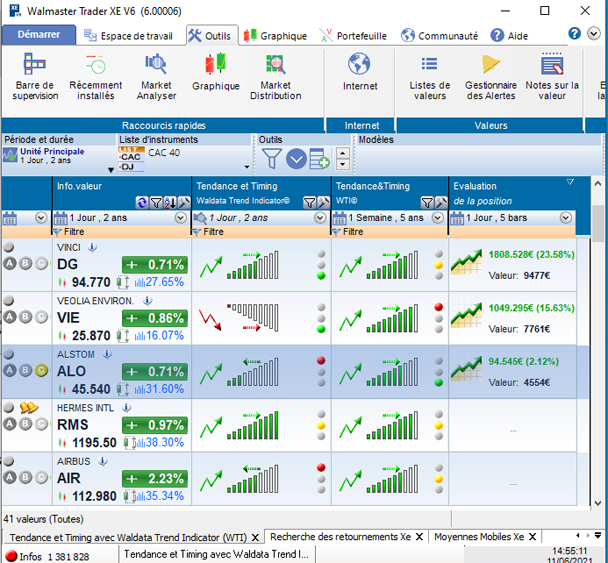608x563 pixels.
Task: Select Moyennes Mobiles Xe tab
Action: [478, 537]
